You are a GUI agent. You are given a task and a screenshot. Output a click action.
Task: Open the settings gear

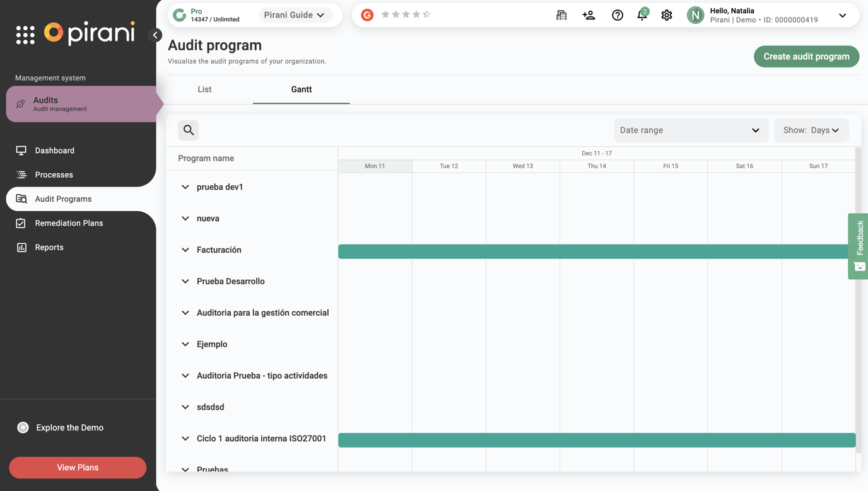[667, 15]
